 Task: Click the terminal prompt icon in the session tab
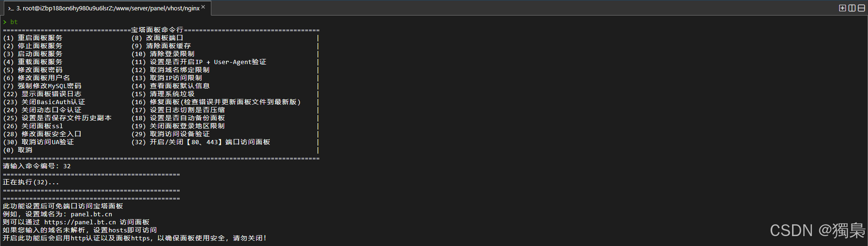pos(11,8)
